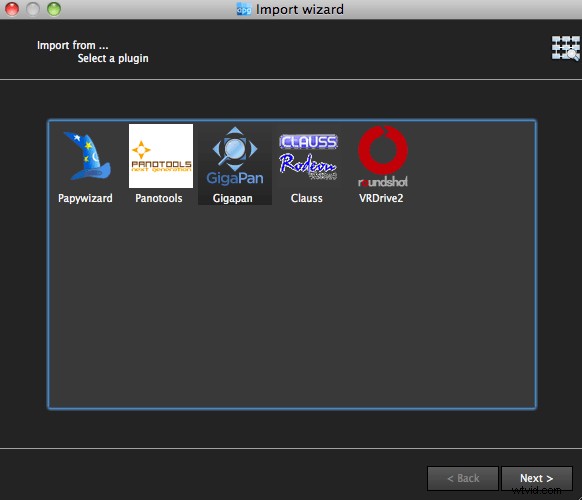Screen dimensions: 582x500
Task: Select the Clauss Rodeon plugin icon
Action: [x=308, y=157]
